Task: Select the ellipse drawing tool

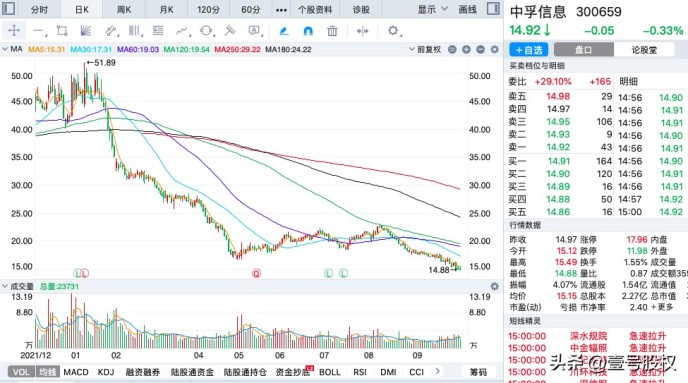Action: [x=206, y=30]
